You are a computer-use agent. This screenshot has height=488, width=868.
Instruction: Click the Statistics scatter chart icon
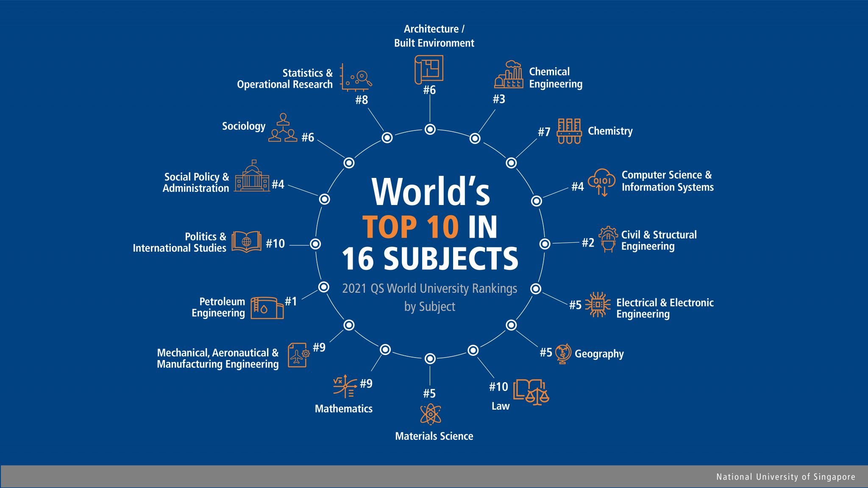point(356,78)
